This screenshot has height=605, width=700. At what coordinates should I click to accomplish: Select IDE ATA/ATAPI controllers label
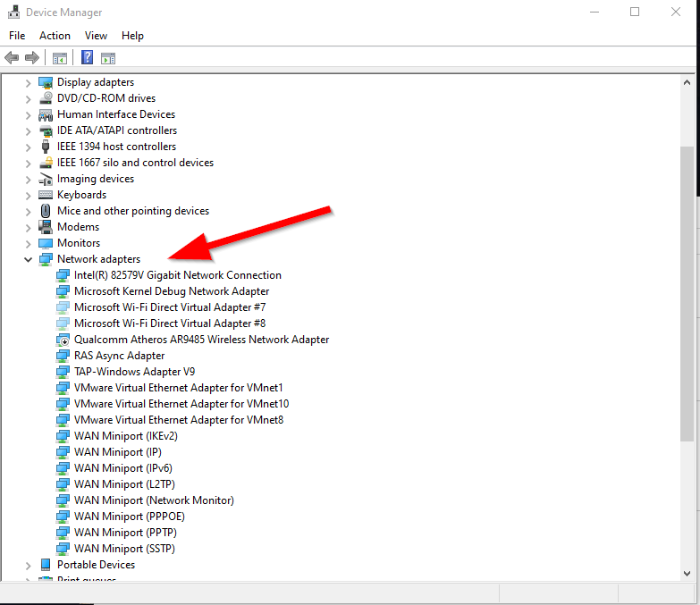point(117,130)
